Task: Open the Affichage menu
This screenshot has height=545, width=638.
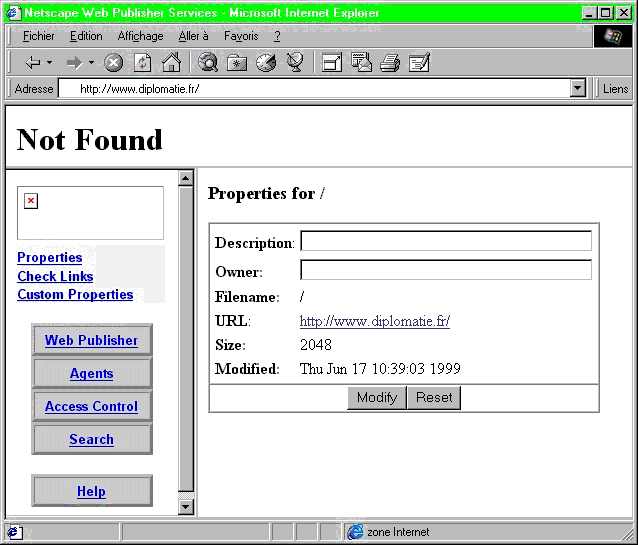Action: (x=140, y=36)
